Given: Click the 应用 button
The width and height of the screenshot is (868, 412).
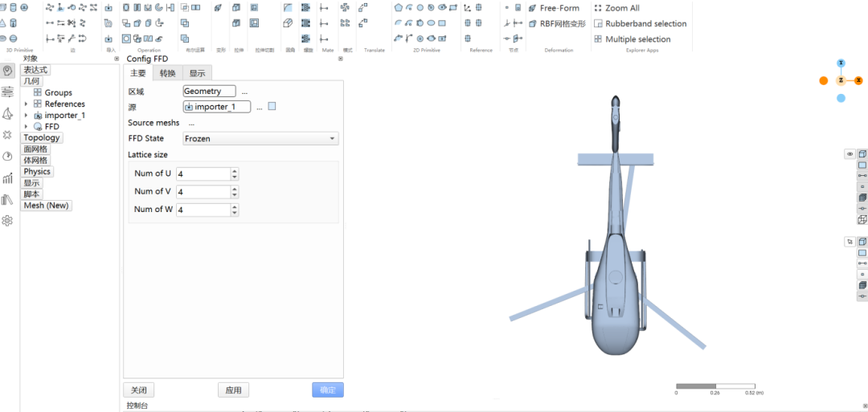Looking at the screenshot, I should [234, 390].
